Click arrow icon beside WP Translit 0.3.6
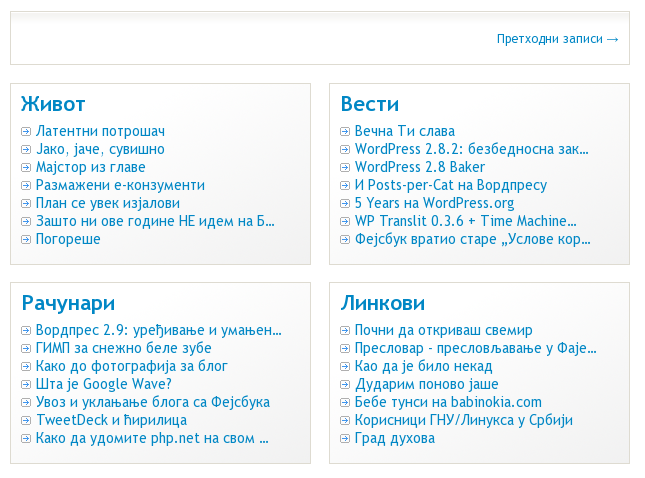This screenshot has width=645, height=478. [345, 222]
